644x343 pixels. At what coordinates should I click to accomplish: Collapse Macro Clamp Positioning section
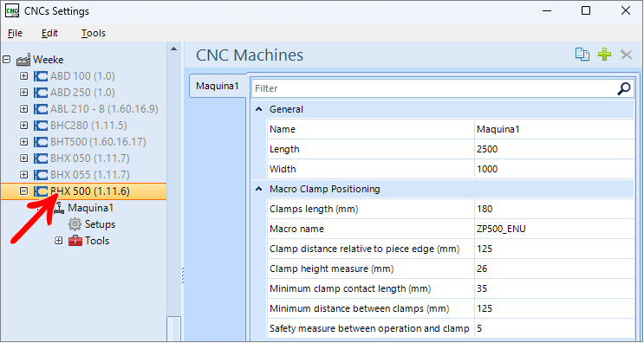click(259, 189)
